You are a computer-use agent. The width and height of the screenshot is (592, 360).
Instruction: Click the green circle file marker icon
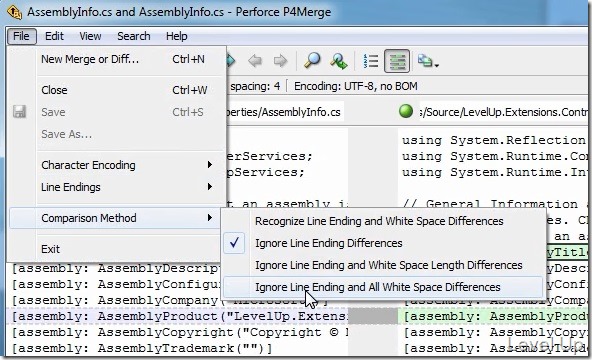point(406,111)
